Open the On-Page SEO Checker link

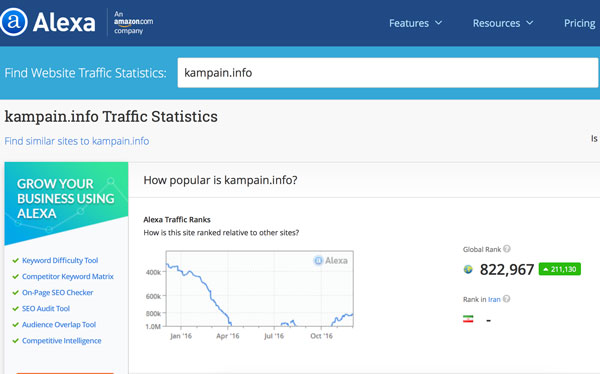[x=57, y=292]
